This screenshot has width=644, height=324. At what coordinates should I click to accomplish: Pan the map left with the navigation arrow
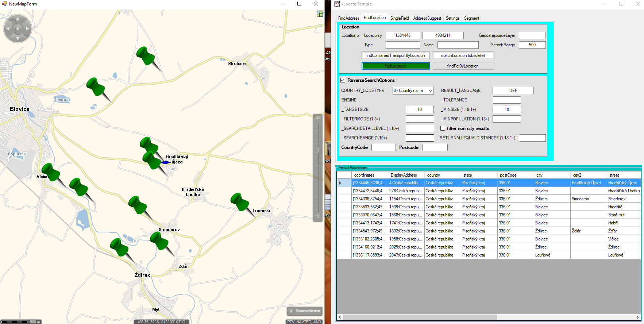(8, 28)
